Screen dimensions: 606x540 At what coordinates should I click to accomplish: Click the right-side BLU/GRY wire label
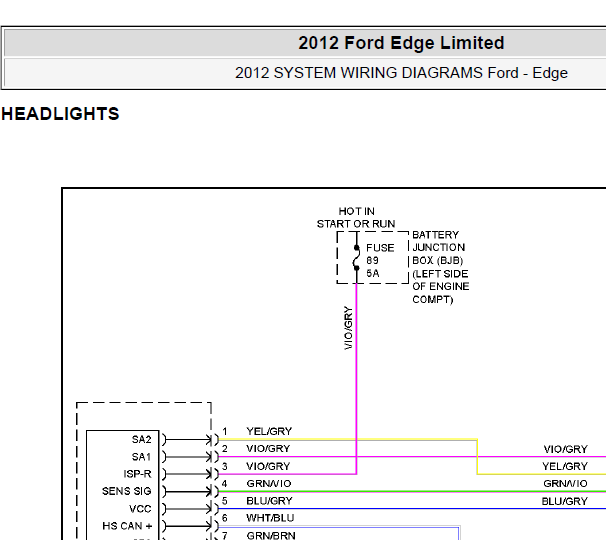(565, 501)
